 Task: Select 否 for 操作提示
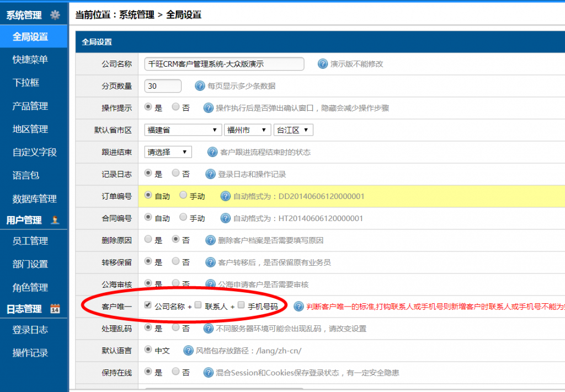pos(175,106)
